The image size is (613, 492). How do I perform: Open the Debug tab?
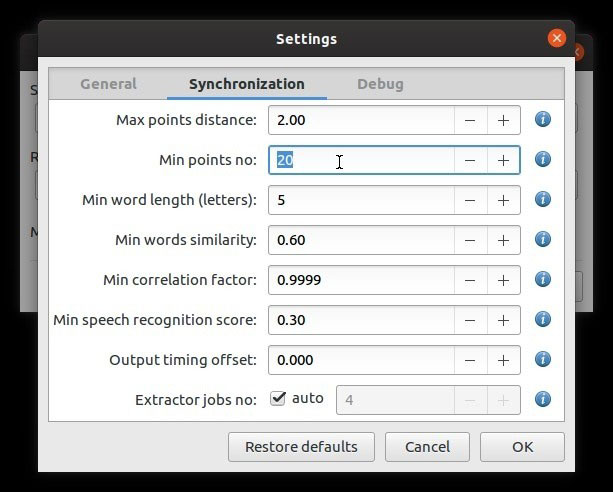coord(380,84)
